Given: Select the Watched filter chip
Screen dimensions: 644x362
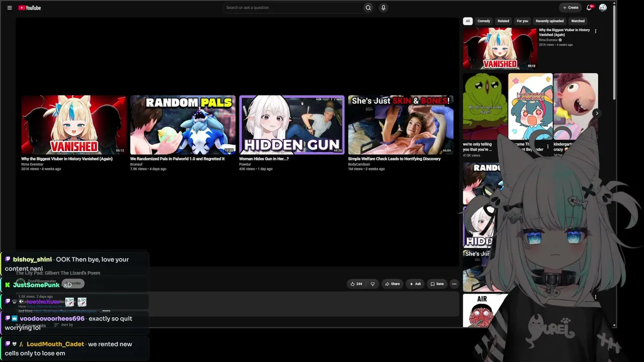Looking at the screenshot, I should pos(578,21).
